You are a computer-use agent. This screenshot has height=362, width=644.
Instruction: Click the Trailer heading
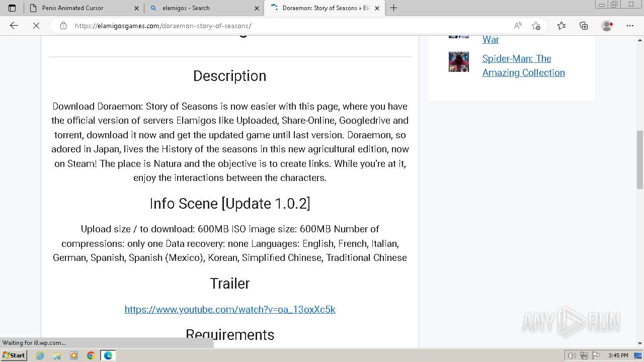pyautogui.click(x=230, y=284)
